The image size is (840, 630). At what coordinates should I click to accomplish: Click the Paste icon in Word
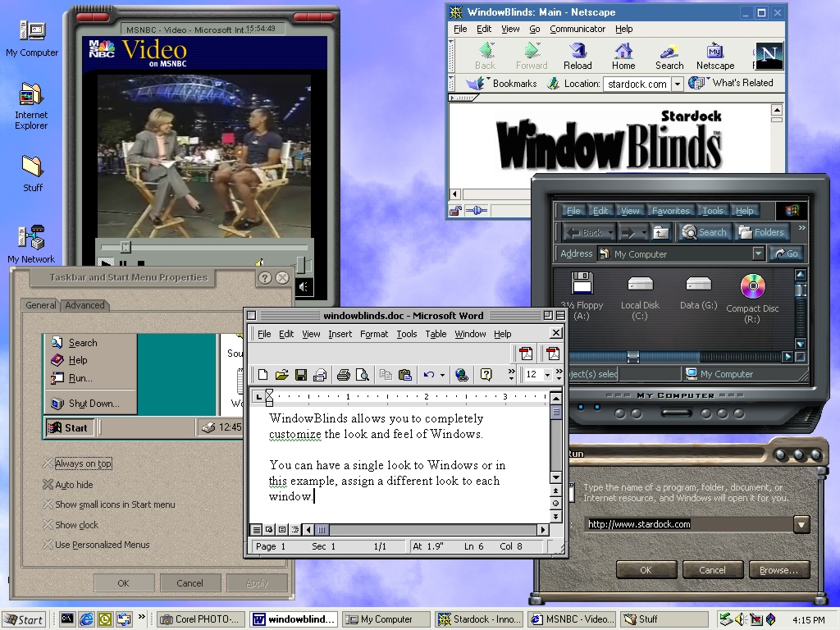407,375
